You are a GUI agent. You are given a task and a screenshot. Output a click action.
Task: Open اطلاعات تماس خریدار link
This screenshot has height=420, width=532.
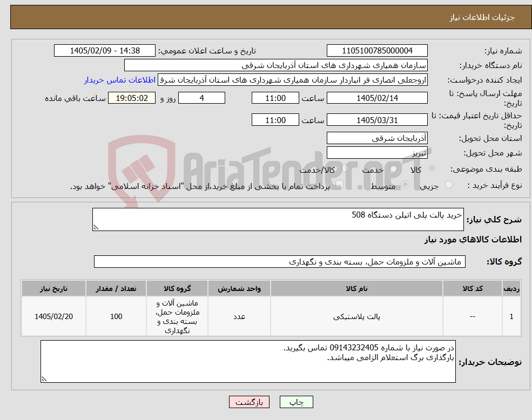point(120,80)
